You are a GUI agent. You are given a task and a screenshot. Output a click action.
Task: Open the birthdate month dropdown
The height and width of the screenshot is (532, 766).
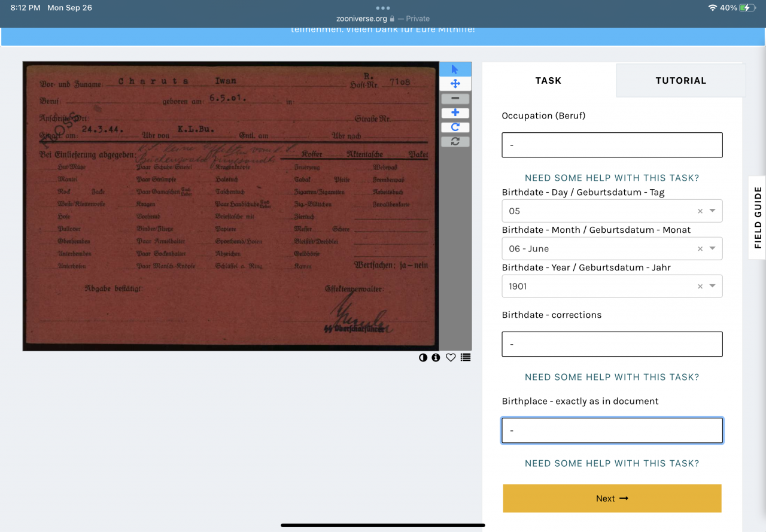click(x=713, y=249)
